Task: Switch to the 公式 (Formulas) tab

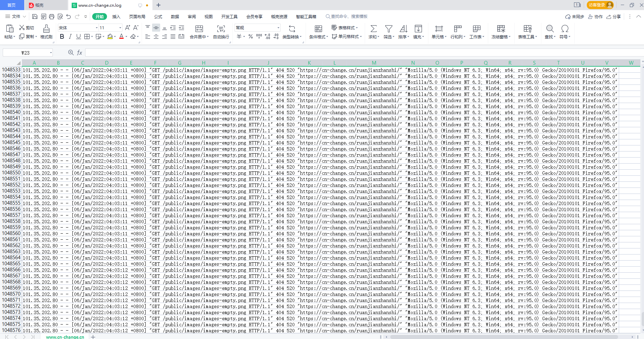Action: (158, 16)
